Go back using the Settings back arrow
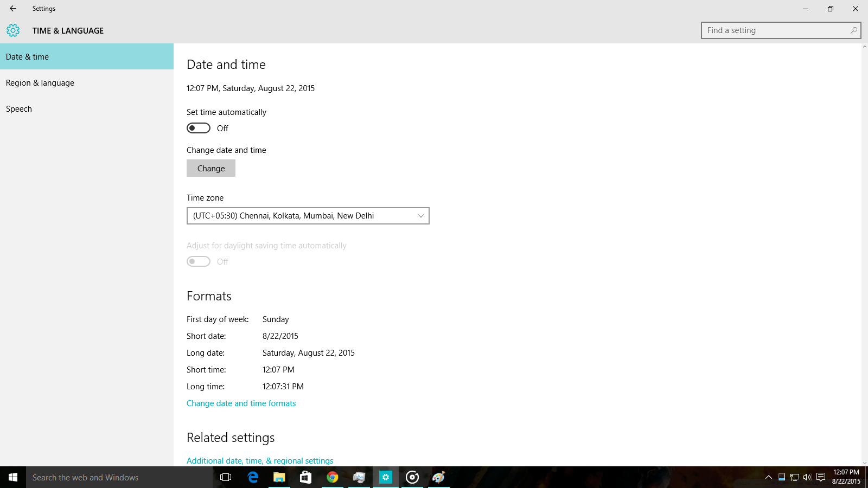Viewport: 868px width, 488px height. click(13, 9)
